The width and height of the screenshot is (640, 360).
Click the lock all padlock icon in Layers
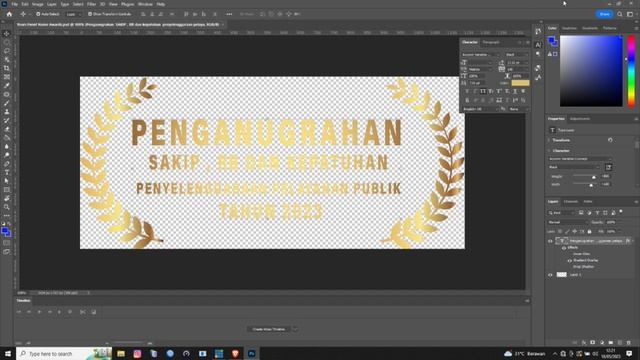pos(589,231)
